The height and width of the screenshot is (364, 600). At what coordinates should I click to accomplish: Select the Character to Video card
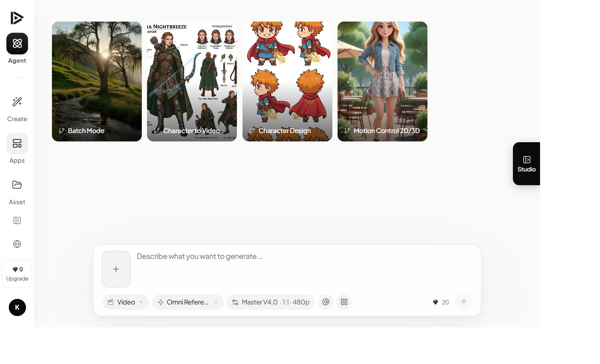tap(192, 81)
